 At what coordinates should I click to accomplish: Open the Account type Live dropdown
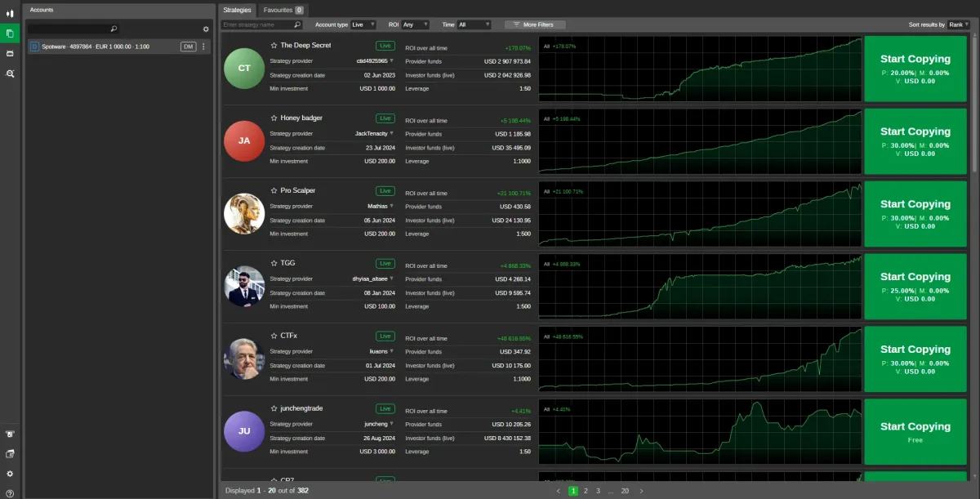coord(363,25)
